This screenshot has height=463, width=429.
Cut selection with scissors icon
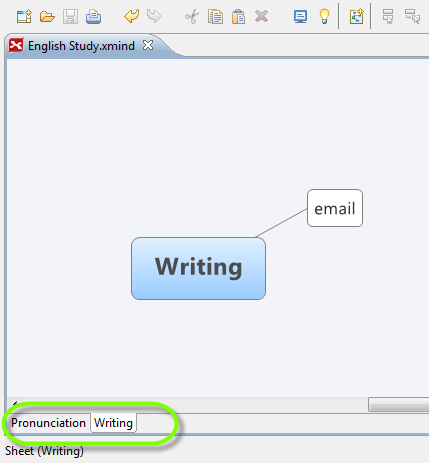(192, 16)
